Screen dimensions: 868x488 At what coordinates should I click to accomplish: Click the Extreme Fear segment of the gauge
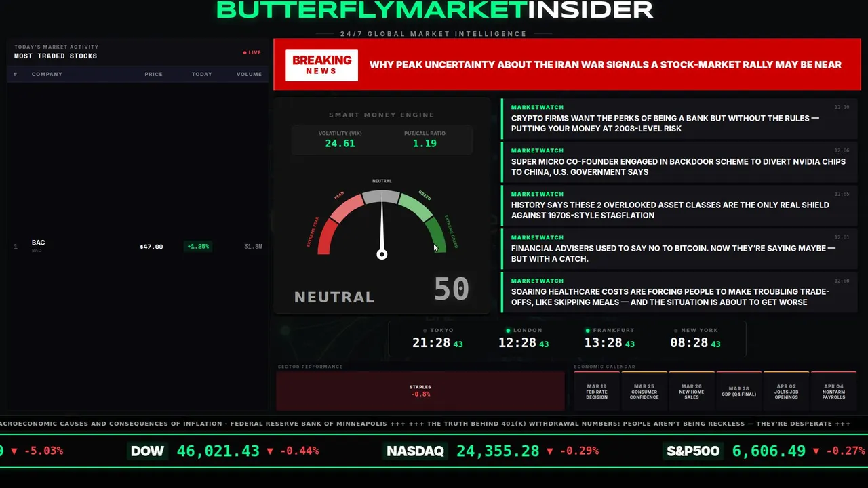(326, 237)
